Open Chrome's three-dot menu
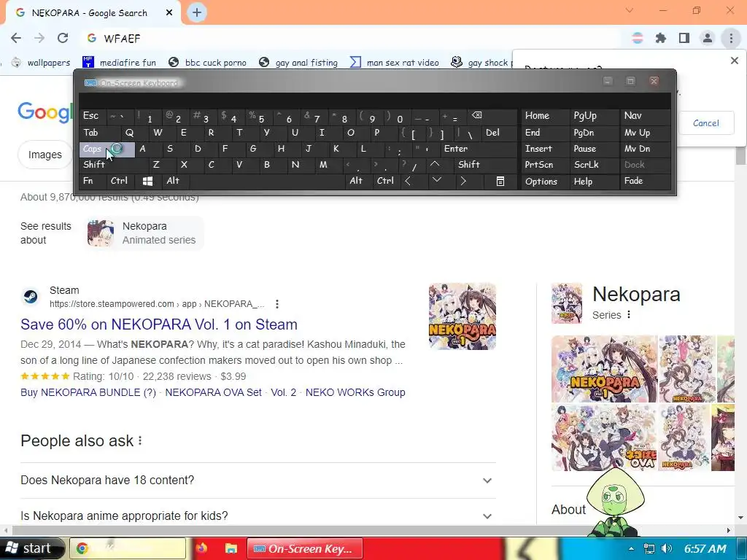747x560 pixels. [x=731, y=38]
